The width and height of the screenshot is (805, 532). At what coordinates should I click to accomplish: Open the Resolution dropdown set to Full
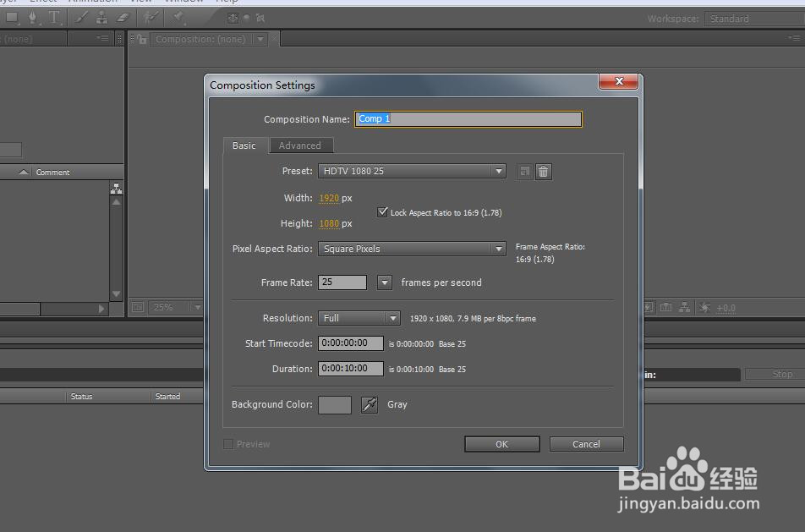[359, 318]
